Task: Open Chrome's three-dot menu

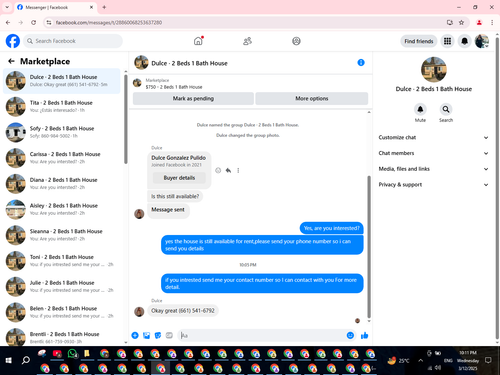Action: click(492, 22)
